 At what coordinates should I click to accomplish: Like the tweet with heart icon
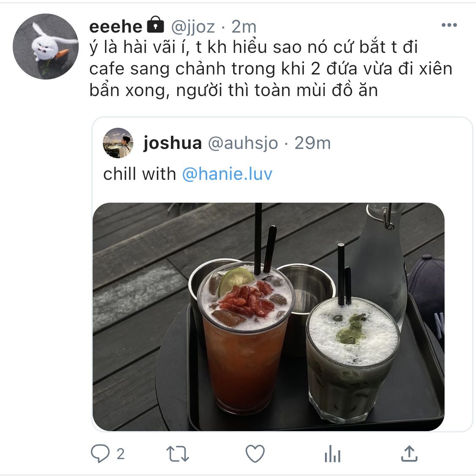coord(255,454)
